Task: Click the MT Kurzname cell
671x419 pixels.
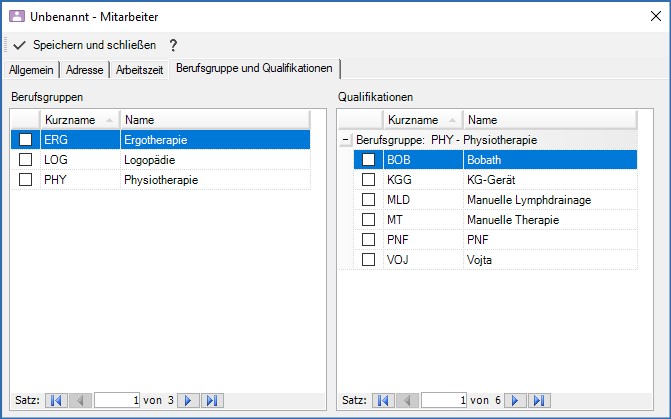Action: coord(423,220)
